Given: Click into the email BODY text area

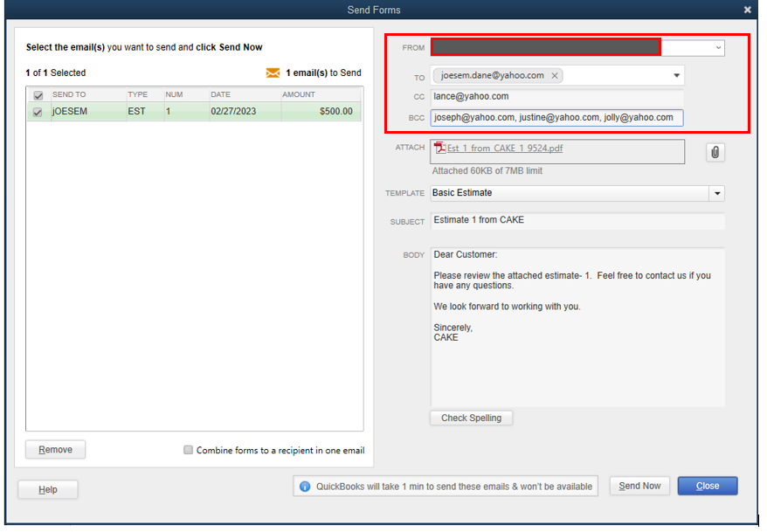Looking at the screenshot, I should [x=577, y=327].
